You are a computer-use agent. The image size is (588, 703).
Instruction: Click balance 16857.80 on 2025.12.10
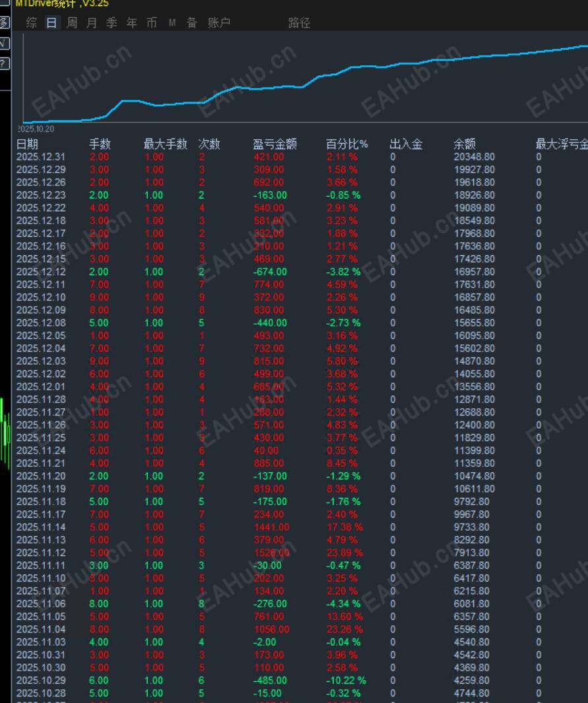coord(474,297)
